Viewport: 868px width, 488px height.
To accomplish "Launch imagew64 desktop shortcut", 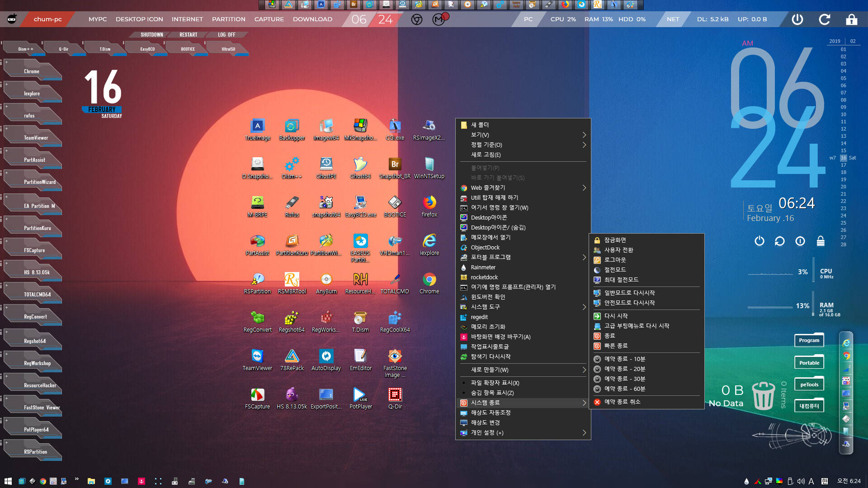I will (x=326, y=130).
